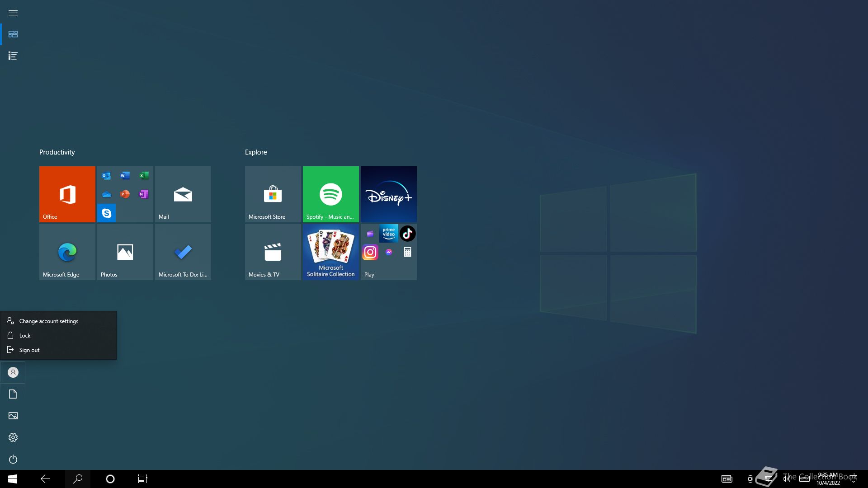The width and height of the screenshot is (868, 488).
Task: Launch the Microsoft Edge tile
Action: (67, 252)
